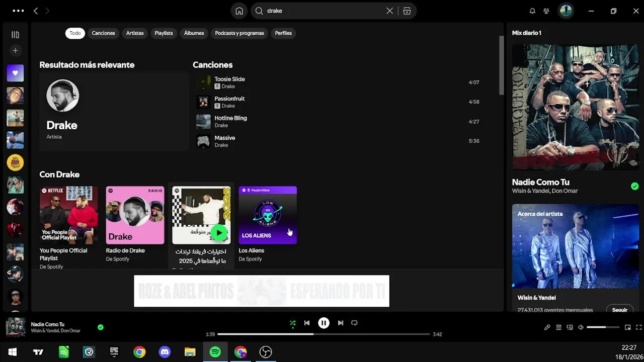Viewport: 644px width, 362px height.
Task: Skip to previous track
Action: pos(307,323)
